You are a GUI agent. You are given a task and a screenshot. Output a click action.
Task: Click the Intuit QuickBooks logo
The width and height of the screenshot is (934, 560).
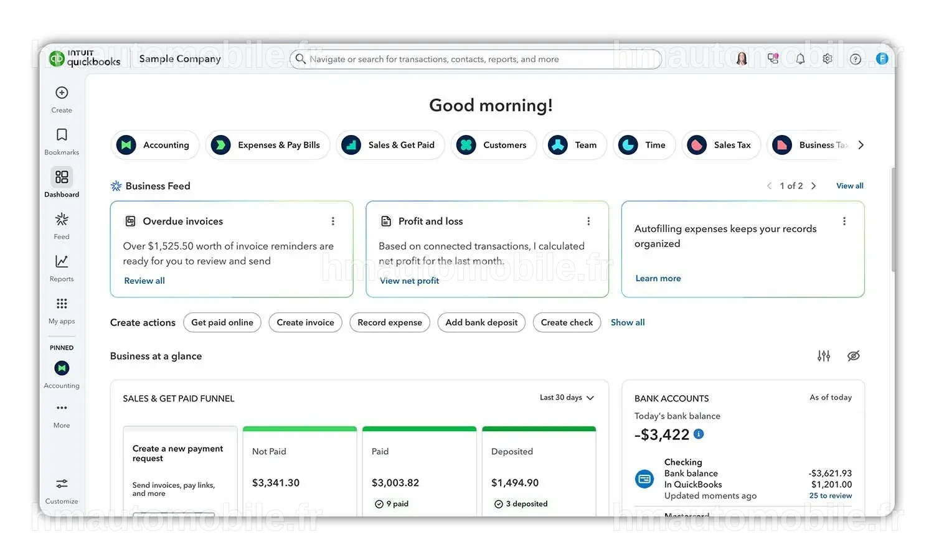(x=84, y=58)
